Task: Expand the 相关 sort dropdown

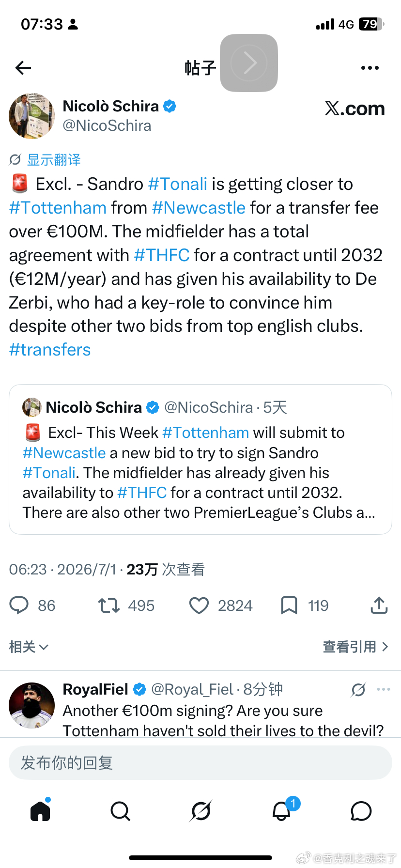Action: tap(29, 647)
